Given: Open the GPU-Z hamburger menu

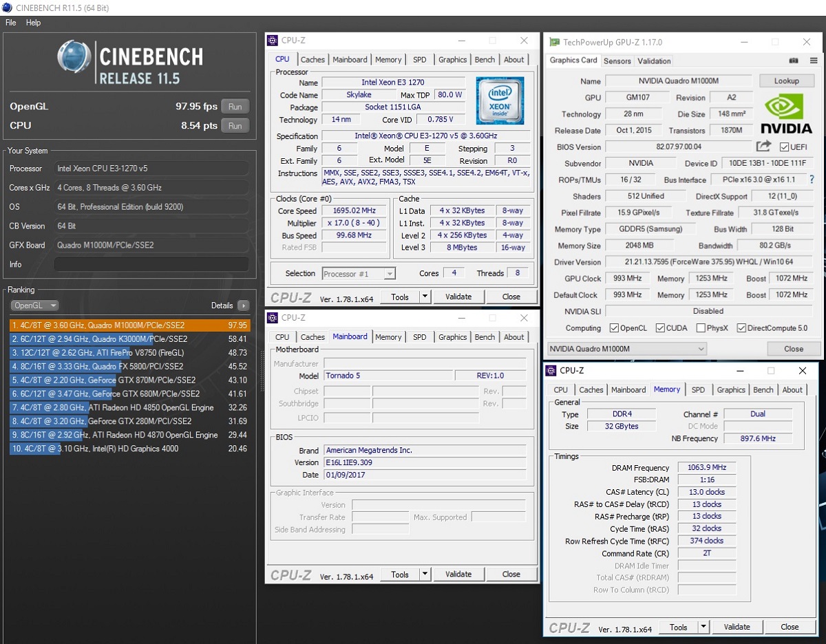Looking at the screenshot, I should tap(814, 61).
